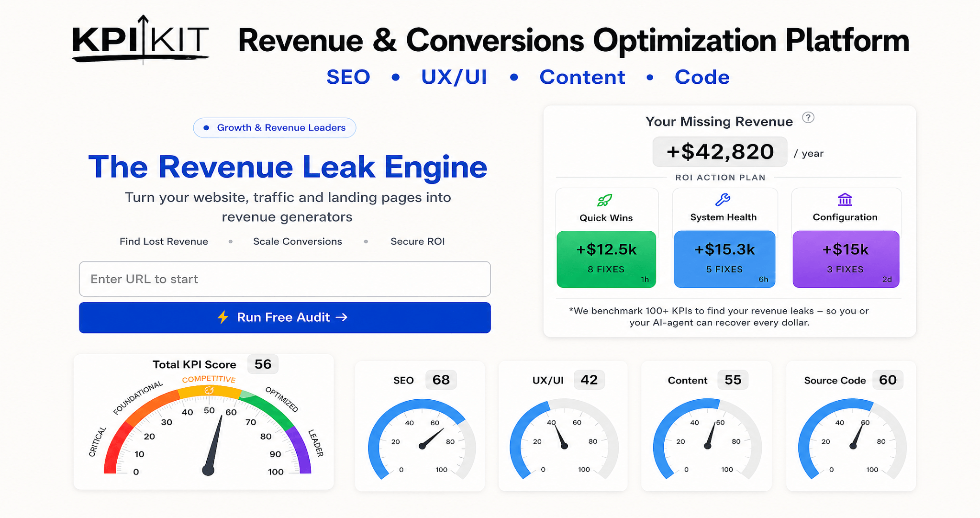Click the "2d" time estimate
The width and height of the screenshot is (980, 518).
point(887,280)
